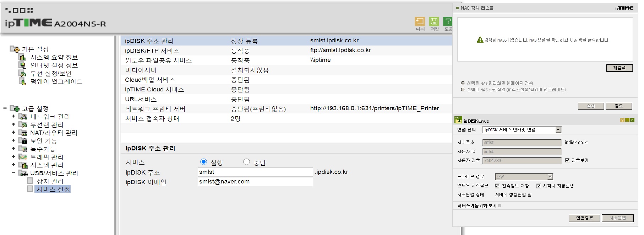Click the 기본 설정 folder icon

point(15,49)
